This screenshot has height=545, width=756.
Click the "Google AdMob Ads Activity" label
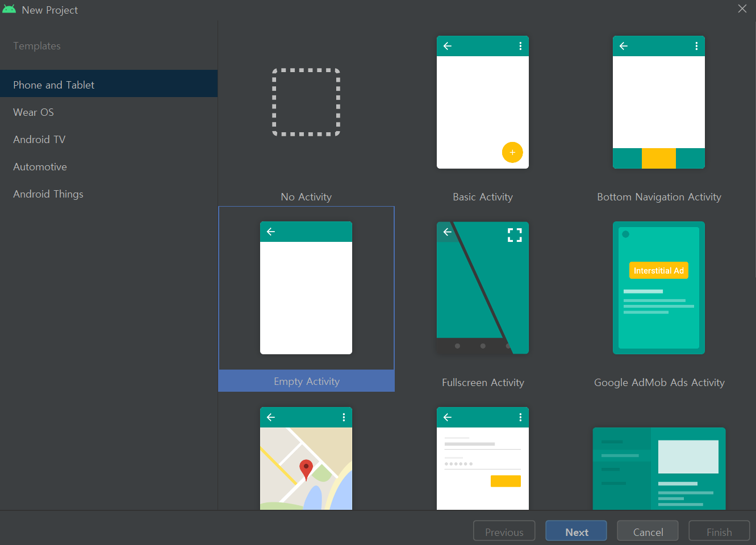coord(659,383)
